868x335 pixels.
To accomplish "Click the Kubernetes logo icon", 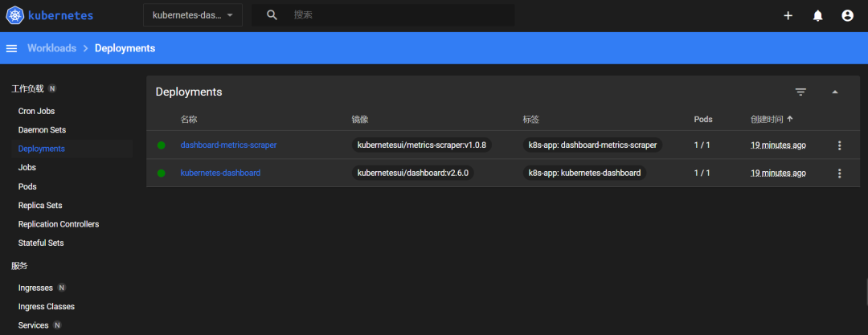I will click(15, 15).
